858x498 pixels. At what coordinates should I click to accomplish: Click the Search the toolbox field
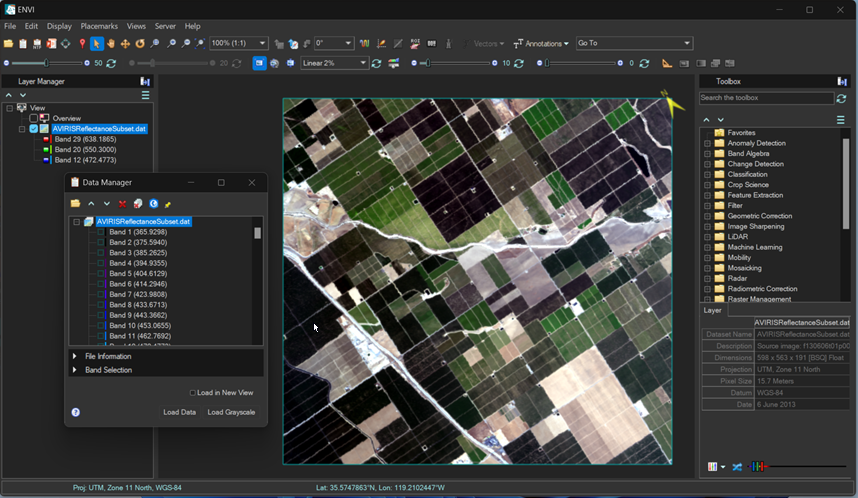[766, 98]
